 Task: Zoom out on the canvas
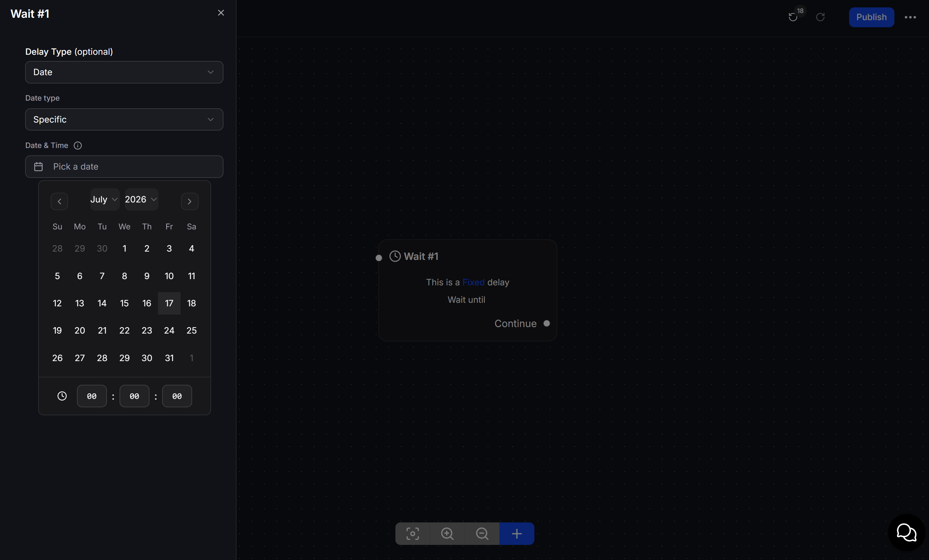482,534
